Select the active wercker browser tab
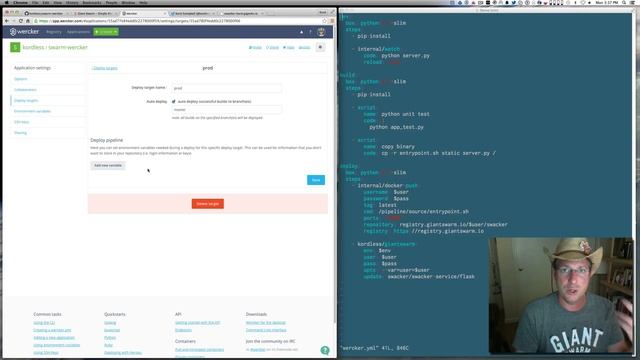The image size is (640, 360). (144, 13)
